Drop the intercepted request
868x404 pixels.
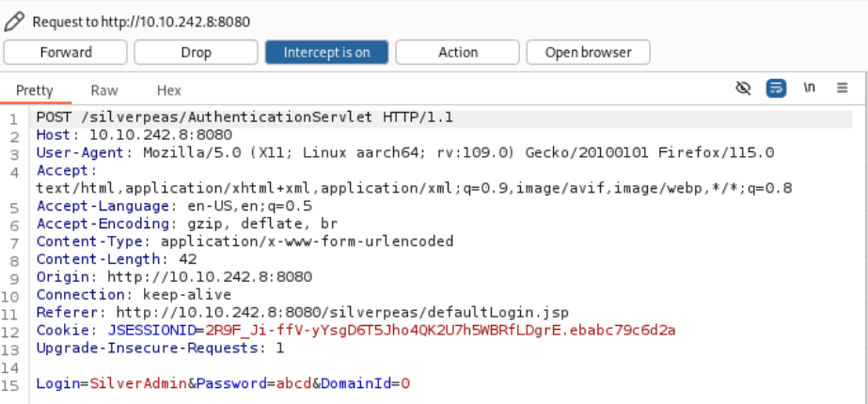[196, 52]
